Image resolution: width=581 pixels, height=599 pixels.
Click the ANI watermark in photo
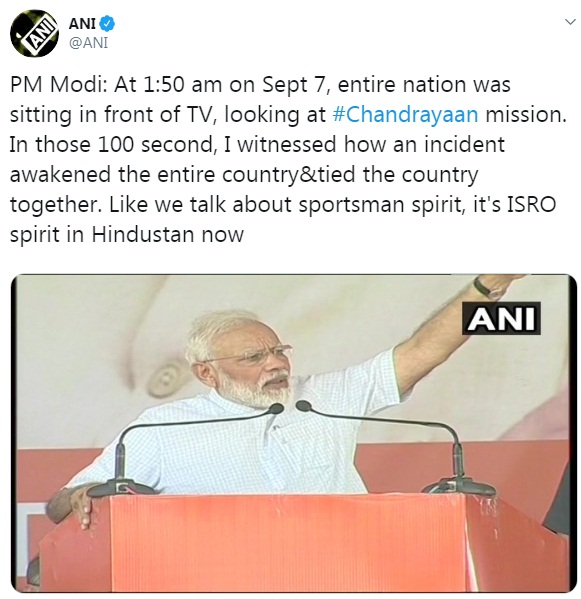pos(501,318)
